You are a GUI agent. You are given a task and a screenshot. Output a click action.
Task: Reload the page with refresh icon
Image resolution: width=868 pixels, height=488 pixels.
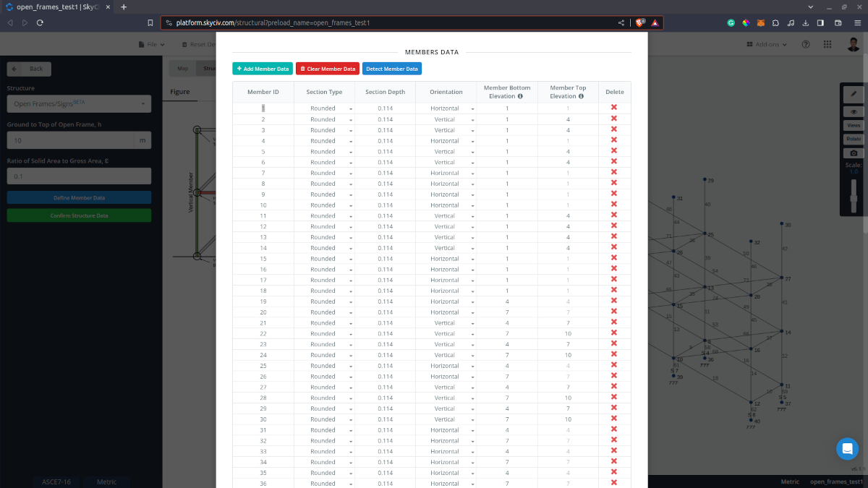pyautogui.click(x=40, y=22)
